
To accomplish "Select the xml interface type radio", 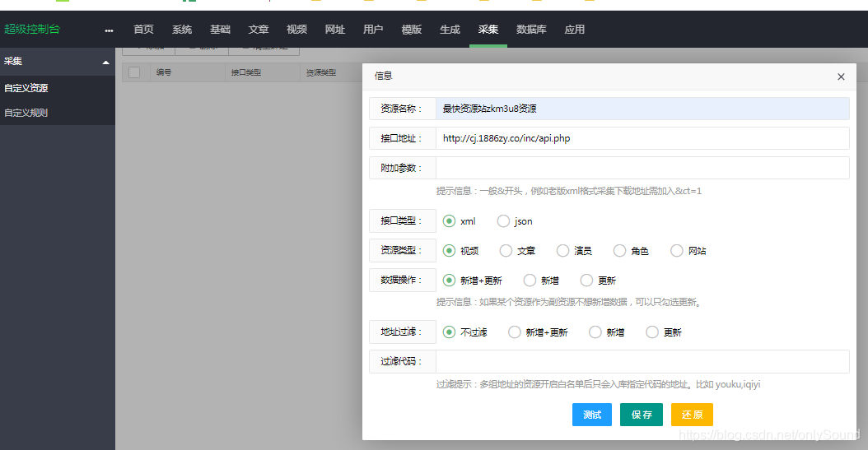I will 449,221.
